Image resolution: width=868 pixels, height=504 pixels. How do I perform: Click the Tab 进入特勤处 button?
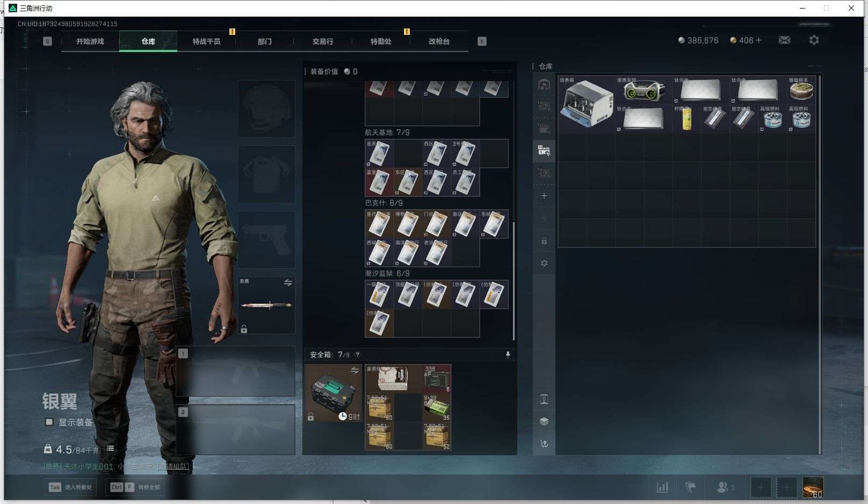pyautogui.click(x=70, y=487)
